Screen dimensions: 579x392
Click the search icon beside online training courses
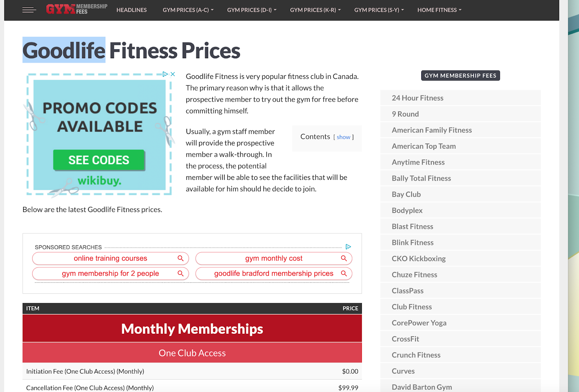tap(181, 258)
